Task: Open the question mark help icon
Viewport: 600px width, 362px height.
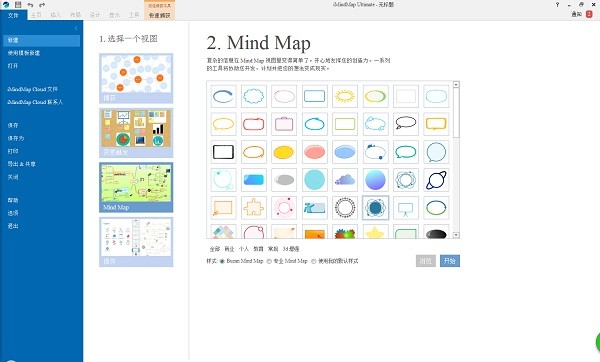Action: point(557,5)
